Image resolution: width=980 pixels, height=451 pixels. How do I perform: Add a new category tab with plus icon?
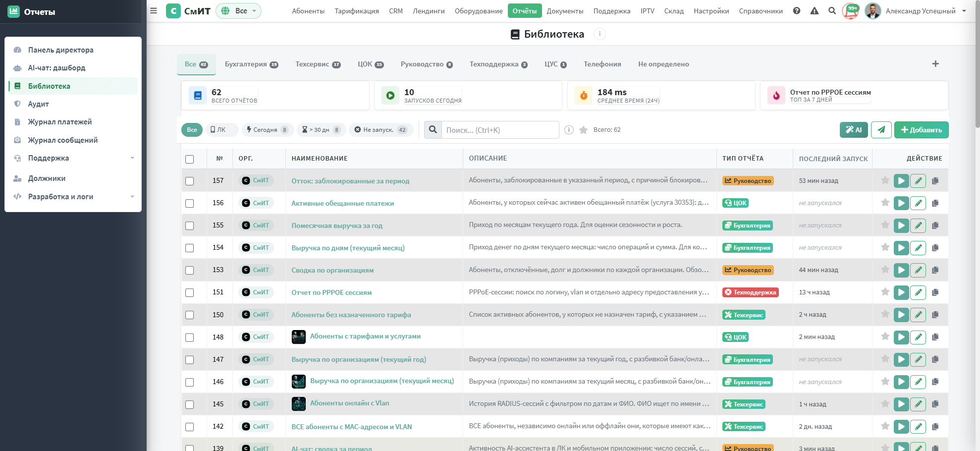(935, 63)
